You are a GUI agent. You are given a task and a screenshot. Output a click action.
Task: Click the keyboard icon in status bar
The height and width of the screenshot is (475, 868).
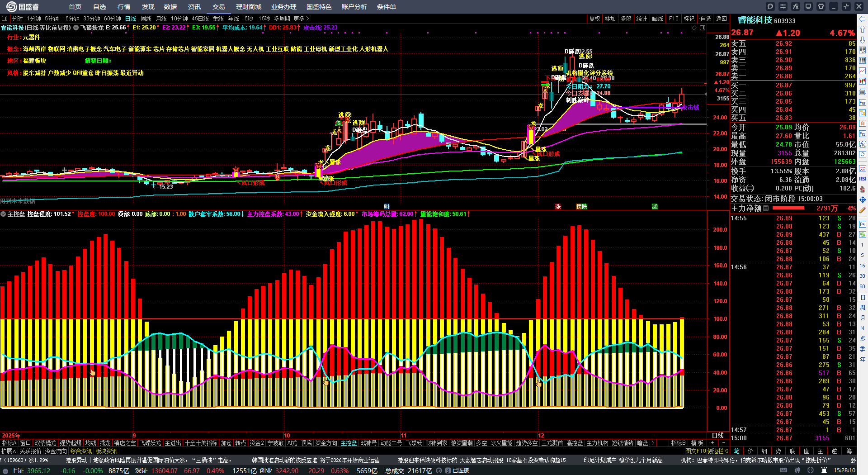coord(783,470)
